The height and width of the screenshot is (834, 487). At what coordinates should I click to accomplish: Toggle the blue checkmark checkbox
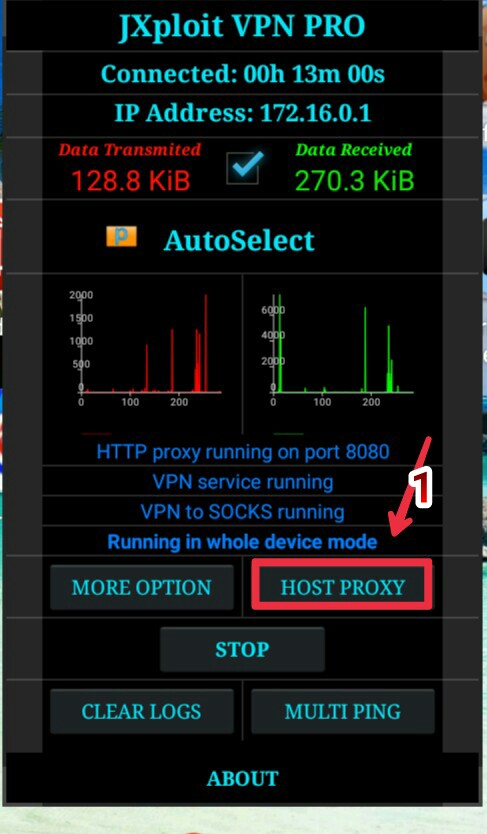click(x=244, y=168)
